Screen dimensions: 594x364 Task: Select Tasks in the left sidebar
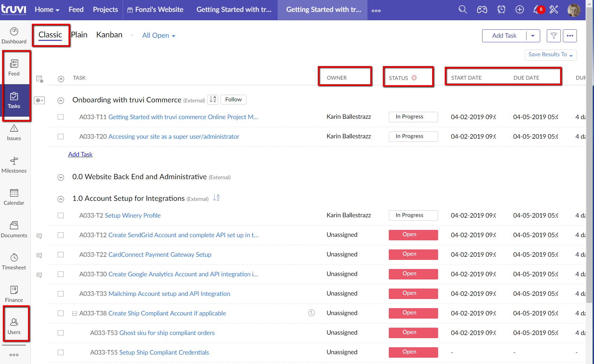coord(14,101)
